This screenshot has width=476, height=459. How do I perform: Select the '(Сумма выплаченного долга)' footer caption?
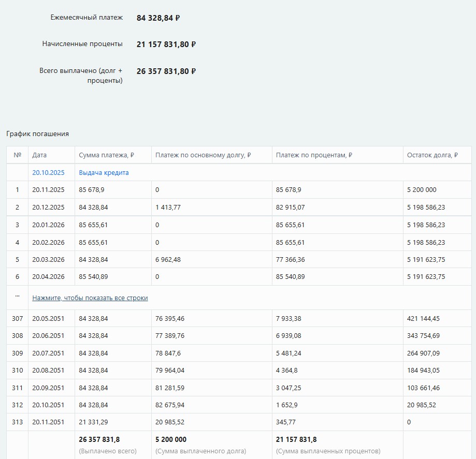tap(200, 451)
